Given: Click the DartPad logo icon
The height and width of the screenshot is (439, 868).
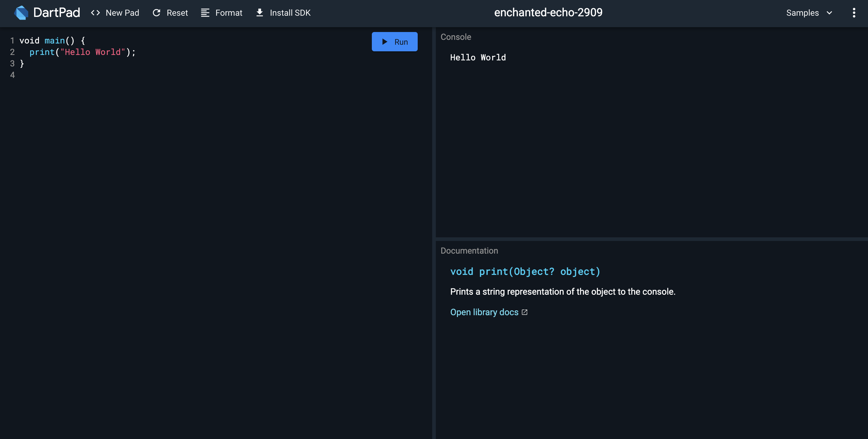Looking at the screenshot, I should click(21, 13).
